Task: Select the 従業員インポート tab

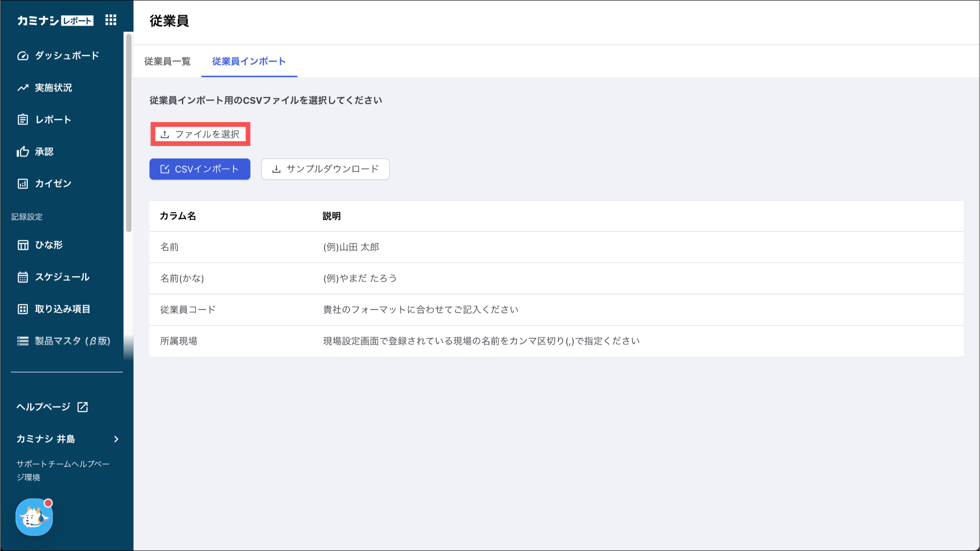Action: click(x=249, y=61)
